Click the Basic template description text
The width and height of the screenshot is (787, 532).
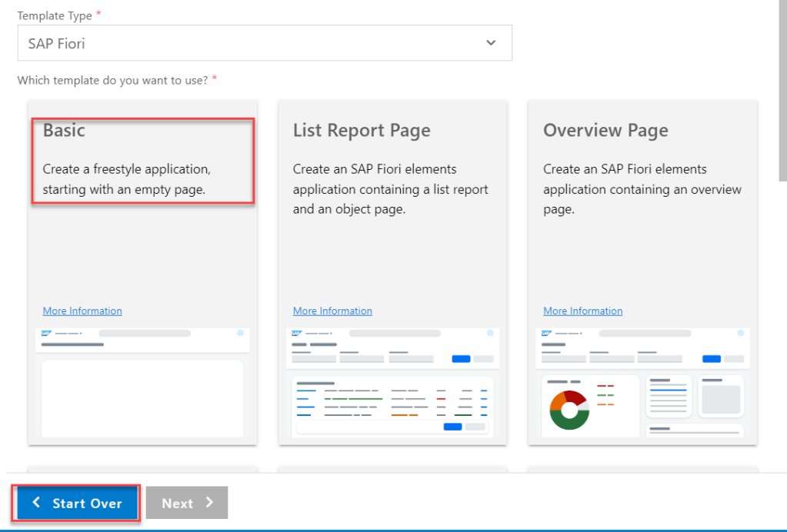126,179
